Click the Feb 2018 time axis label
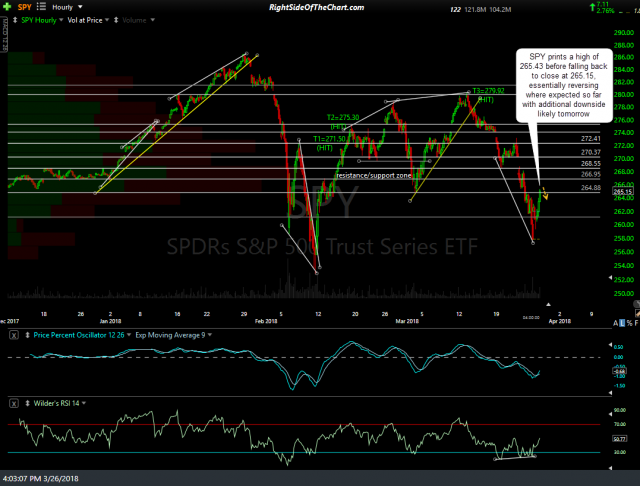The image size is (640, 486). pyautogui.click(x=266, y=321)
